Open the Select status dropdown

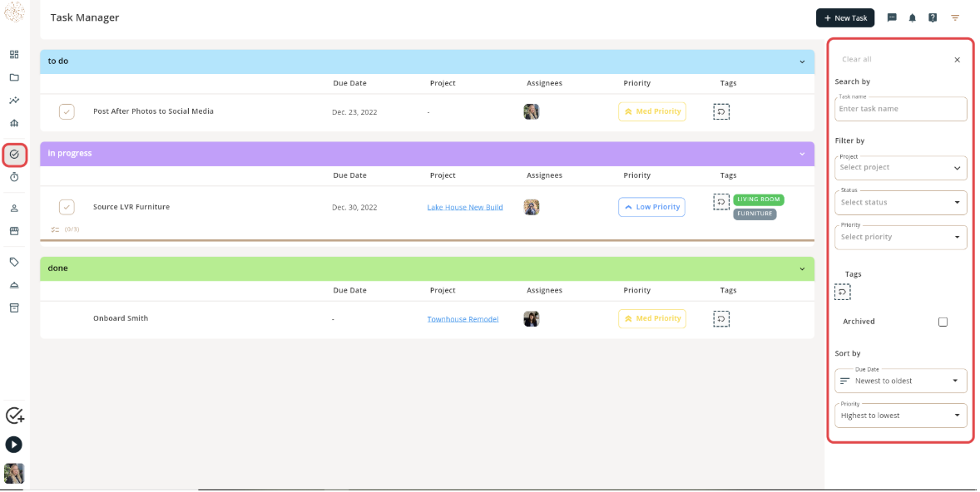tap(901, 203)
